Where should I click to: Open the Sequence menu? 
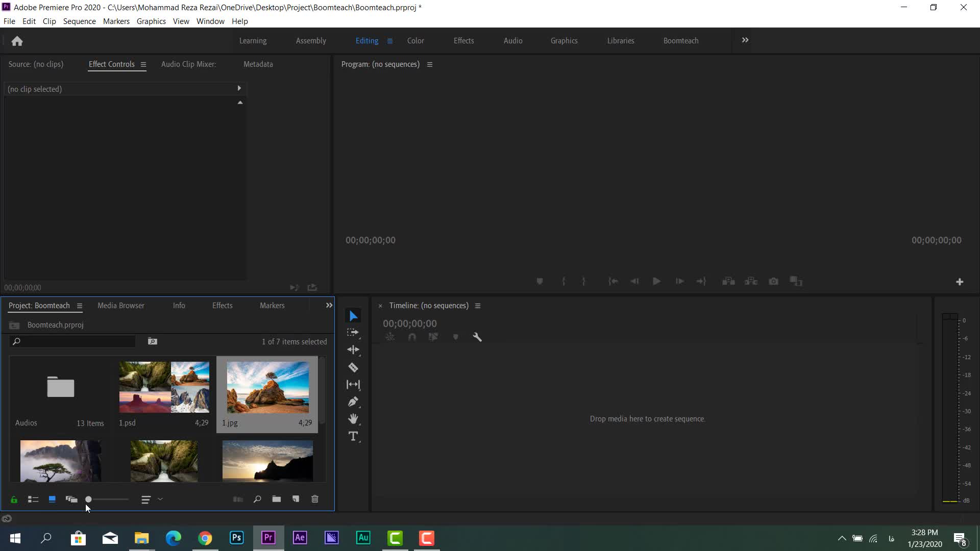(x=79, y=21)
